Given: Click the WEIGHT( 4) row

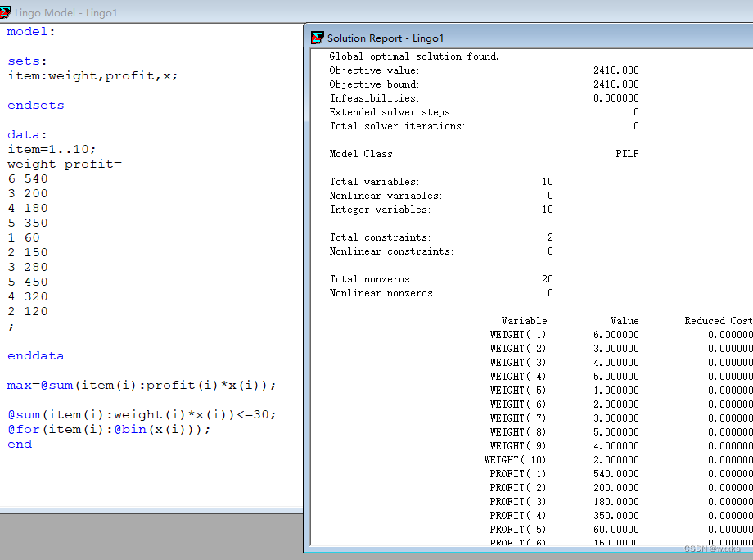Looking at the screenshot, I should [x=621, y=377].
